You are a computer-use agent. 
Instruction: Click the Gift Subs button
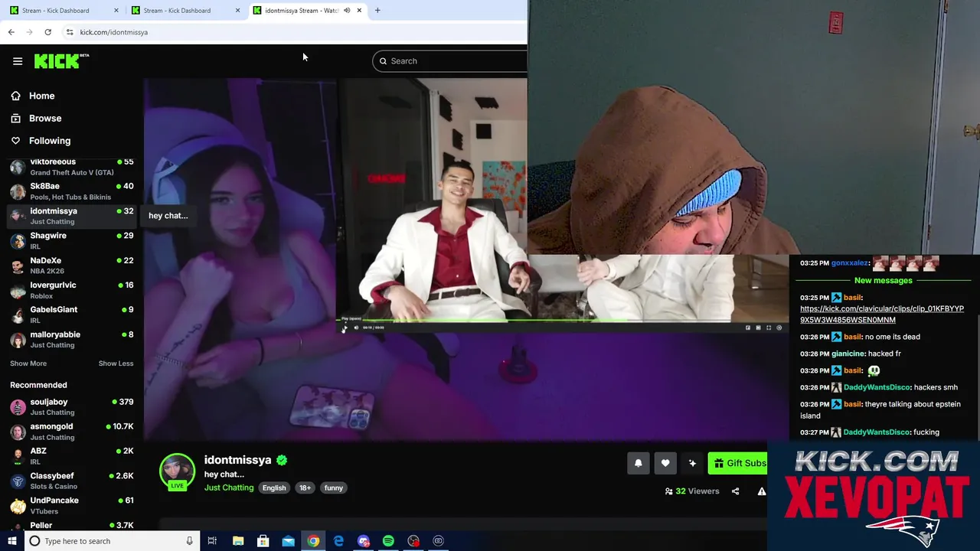[738, 463]
